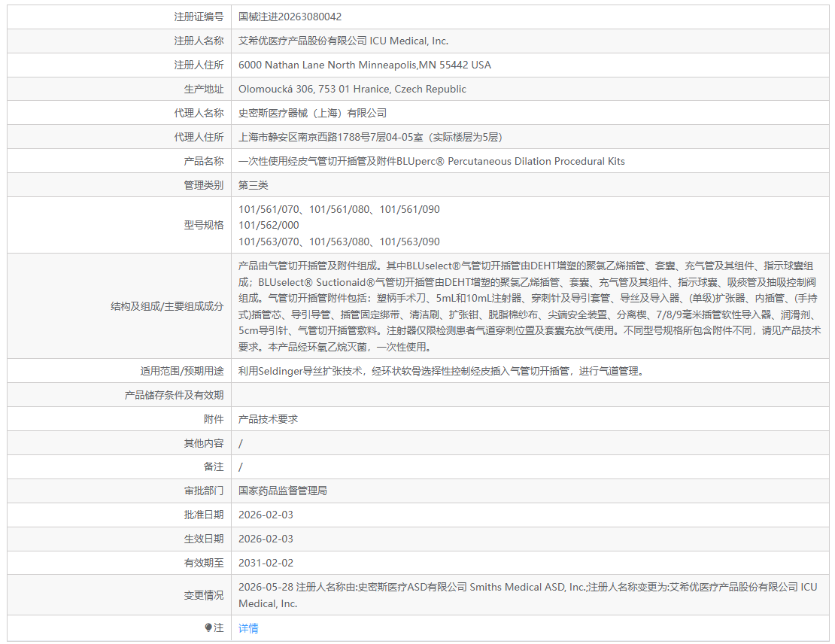Select the address 6000 Nathan Lane North Minneapolis

(365, 65)
